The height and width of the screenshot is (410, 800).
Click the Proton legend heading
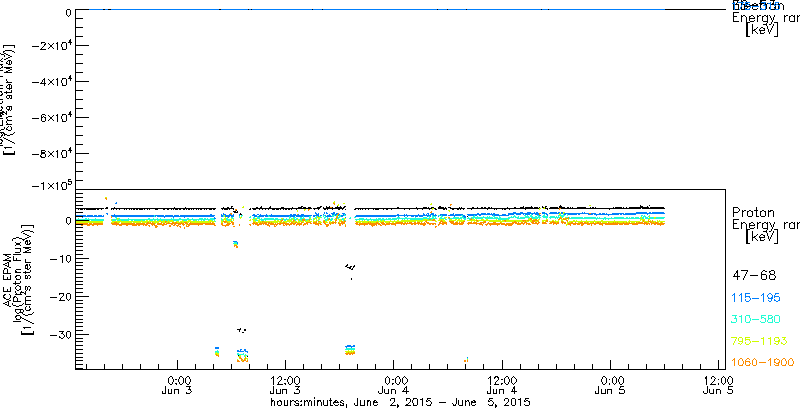[754, 212]
